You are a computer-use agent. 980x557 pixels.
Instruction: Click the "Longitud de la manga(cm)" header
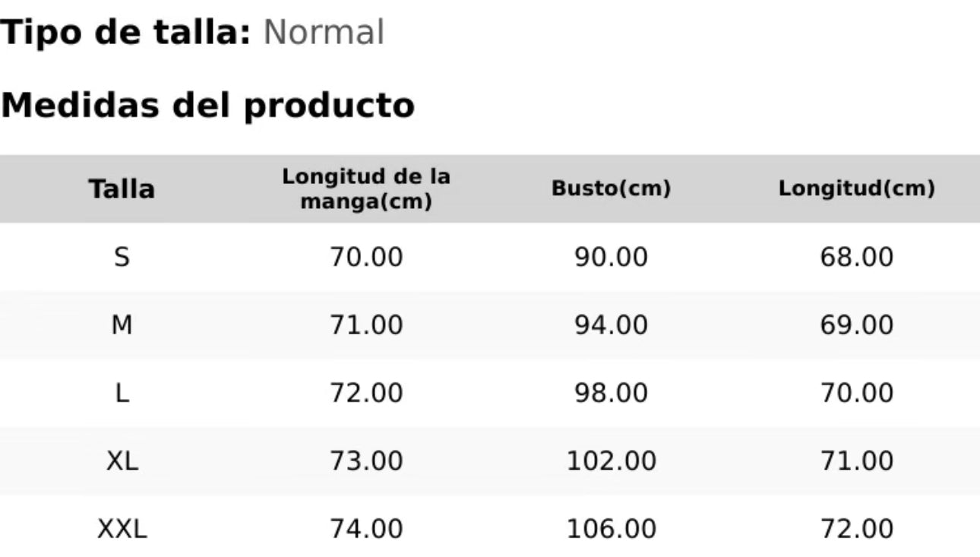click(366, 188)
